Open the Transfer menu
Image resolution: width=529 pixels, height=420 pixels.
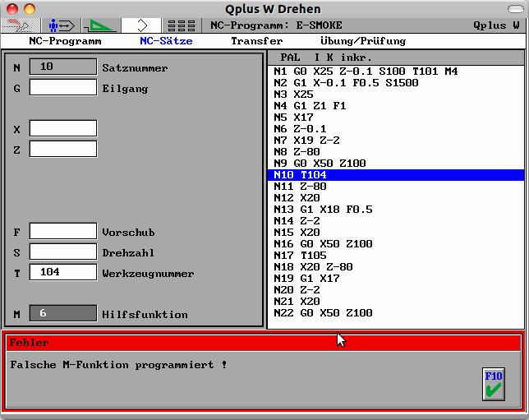[x=257, y=41]
